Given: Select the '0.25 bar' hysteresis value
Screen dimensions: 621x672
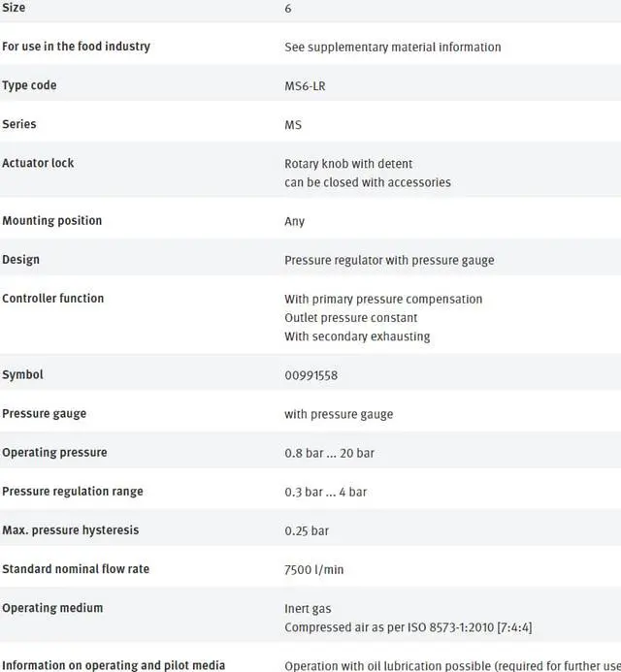Looking at the screenshot, I should click(x=307, y=530).
